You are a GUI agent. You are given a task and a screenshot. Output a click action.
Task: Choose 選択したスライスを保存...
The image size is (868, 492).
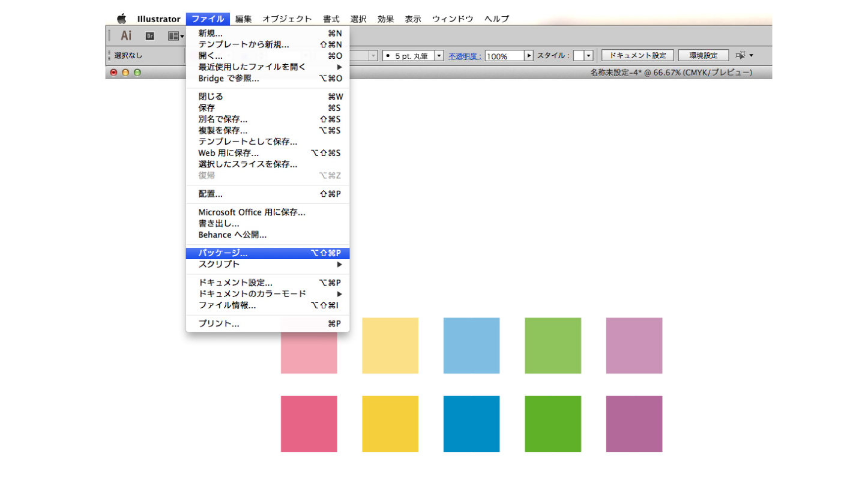[x=268, y=164]
